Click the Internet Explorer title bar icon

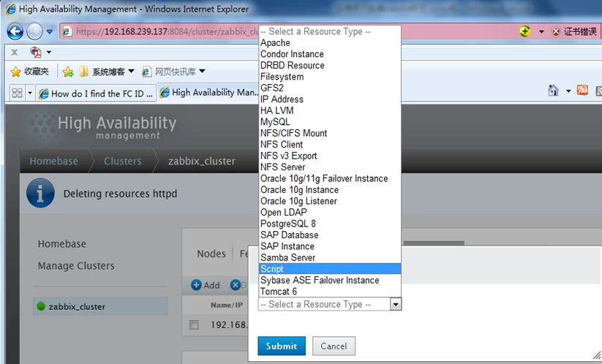click(x=10, y=9)
